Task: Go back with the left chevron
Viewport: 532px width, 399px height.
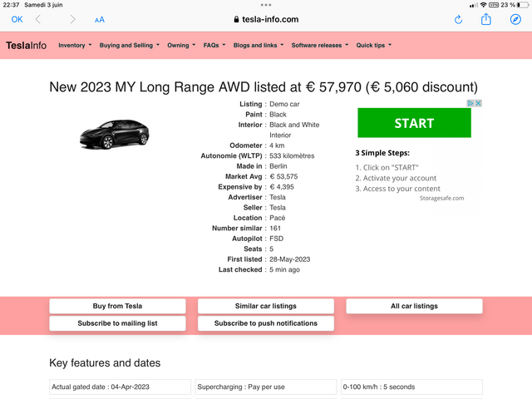Action: click(38, 19)
